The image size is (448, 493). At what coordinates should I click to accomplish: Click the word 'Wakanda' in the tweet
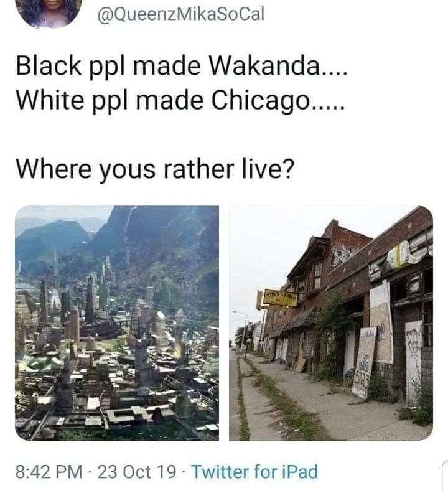click(x=263, y=66)
